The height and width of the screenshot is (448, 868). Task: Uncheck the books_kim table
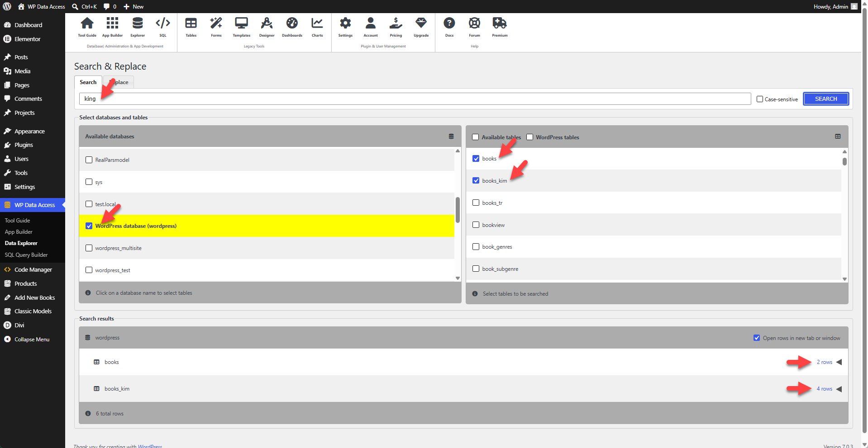(476, 181)
